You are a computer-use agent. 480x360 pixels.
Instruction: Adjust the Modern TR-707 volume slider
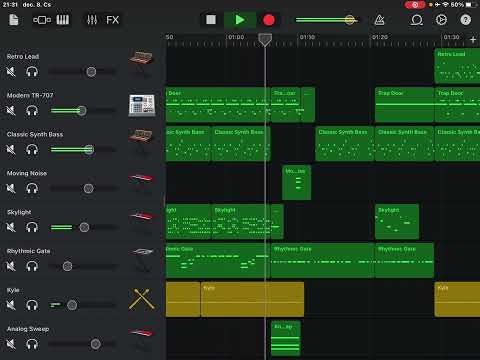pos(82,111)
